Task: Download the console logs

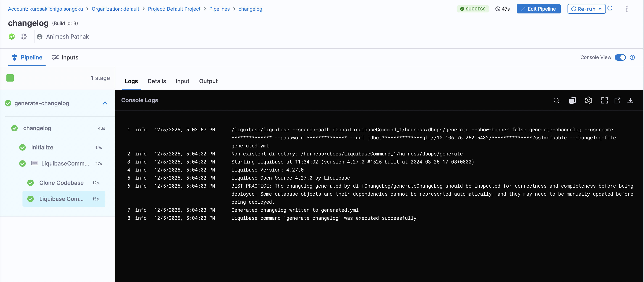Action: pos(631,100)
